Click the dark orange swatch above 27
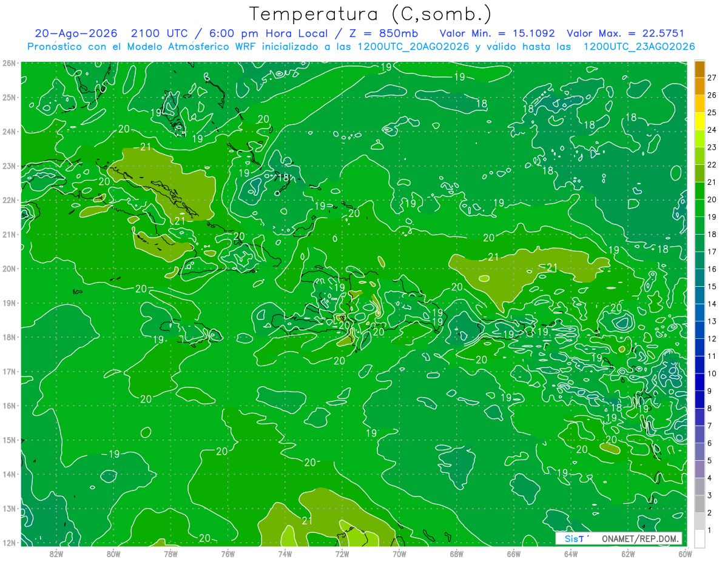728x562 pixels. point(699,69)
